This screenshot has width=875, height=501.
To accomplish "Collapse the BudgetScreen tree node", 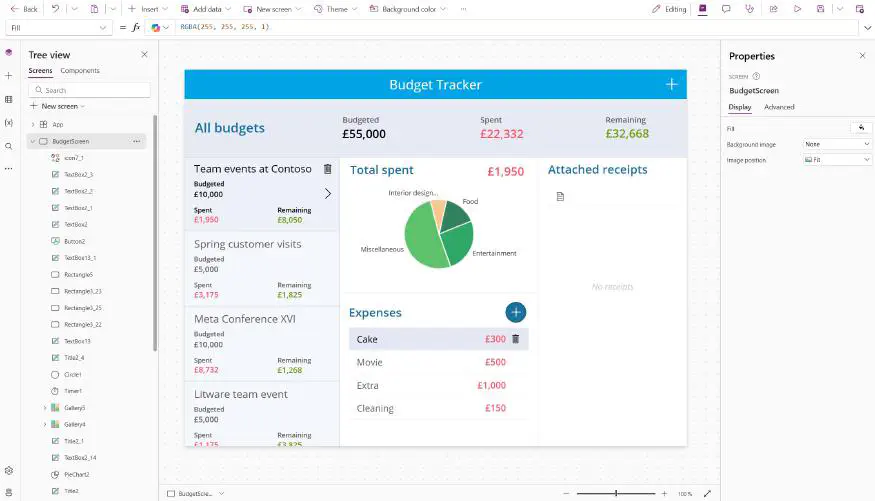I will [x=32, y=141].
